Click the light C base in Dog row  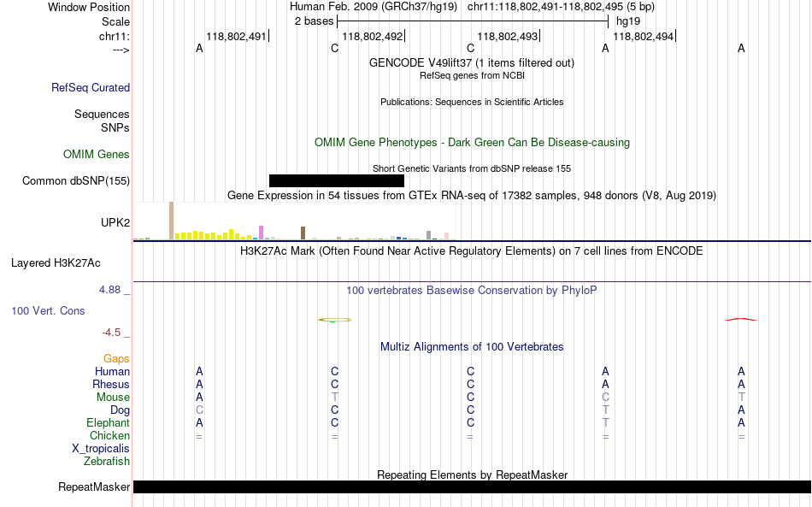tap(199, 410)
